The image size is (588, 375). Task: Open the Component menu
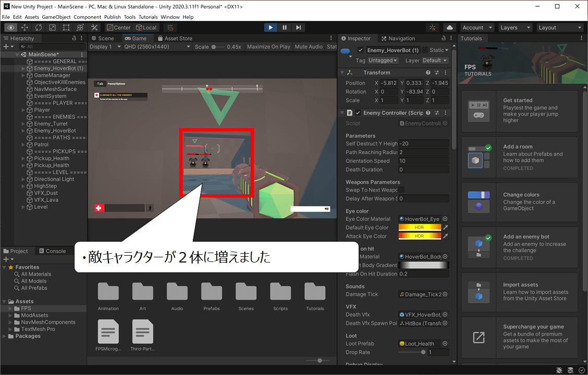pos(88,17)
